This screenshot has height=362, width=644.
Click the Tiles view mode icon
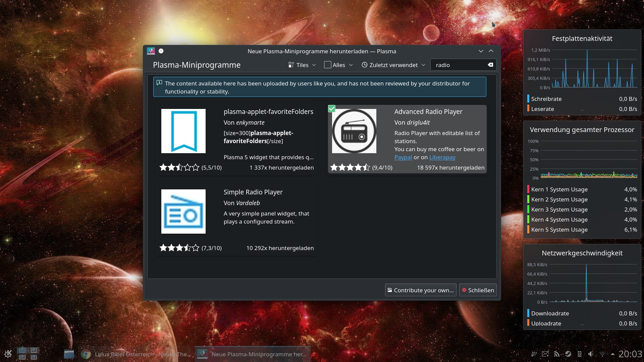(291, 65)
